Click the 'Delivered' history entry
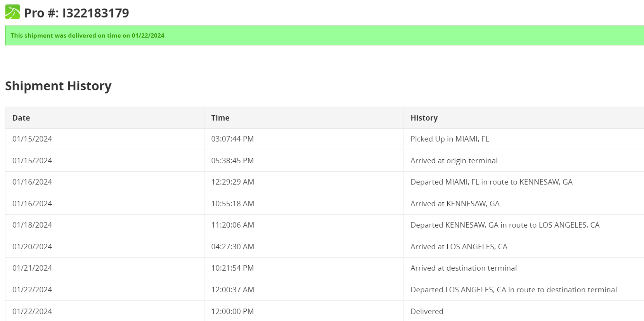This screenshot has height=321, width=644. pyautogui.click(x=427, y=311)
